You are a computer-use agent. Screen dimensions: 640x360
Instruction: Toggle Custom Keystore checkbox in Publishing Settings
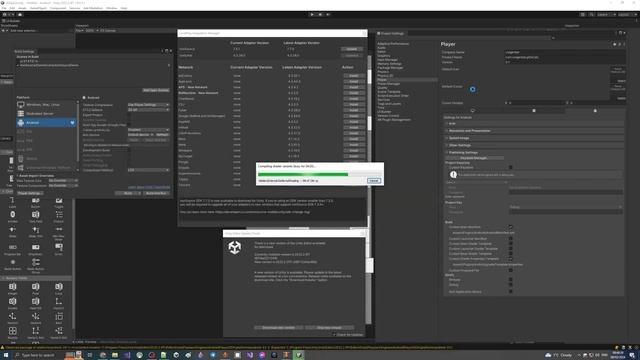pyautogui.click(x=511, y=167)
